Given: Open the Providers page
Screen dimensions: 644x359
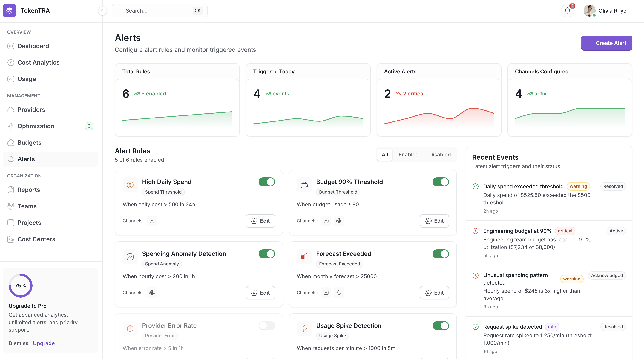Looking at the screenshot, I should 31,109.
